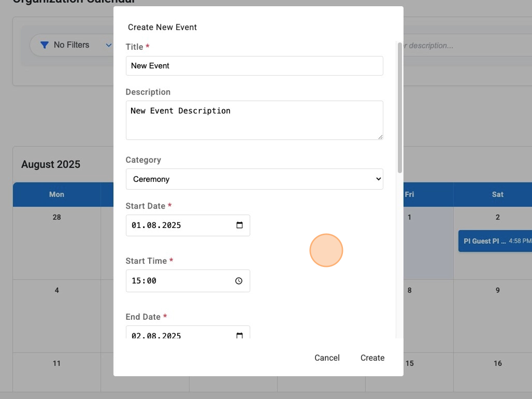The height and width of the screenshot is (399, 532).
Task: Select day 16 in the calendar grid
Action: (x=497, y=363)
